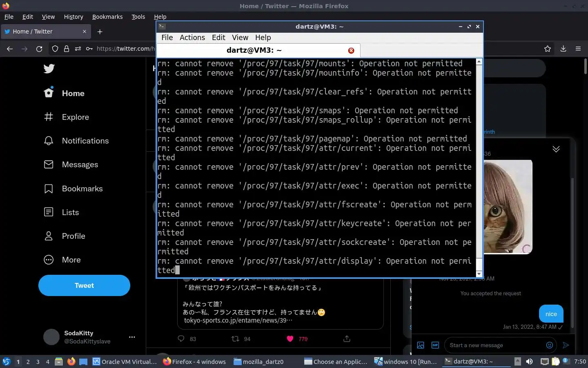
Task: Open Messages envelope in Twitter sidebar
Action: point(71,164)
